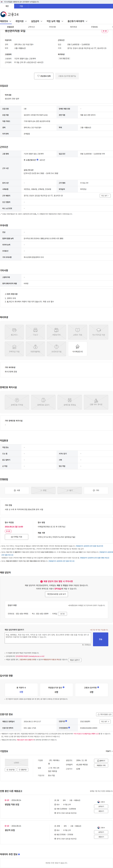
Task: Open the remedy.kcscc.or.kr link
Action: coord(30,656)
